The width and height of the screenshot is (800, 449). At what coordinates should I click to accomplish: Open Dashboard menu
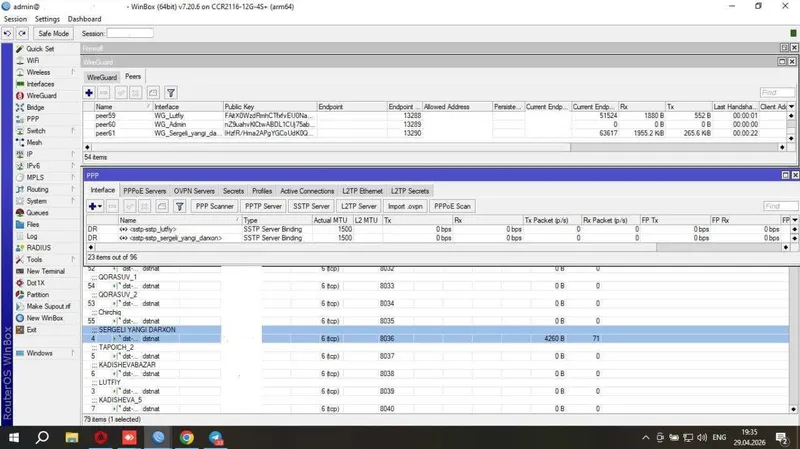tap(84, 19)
